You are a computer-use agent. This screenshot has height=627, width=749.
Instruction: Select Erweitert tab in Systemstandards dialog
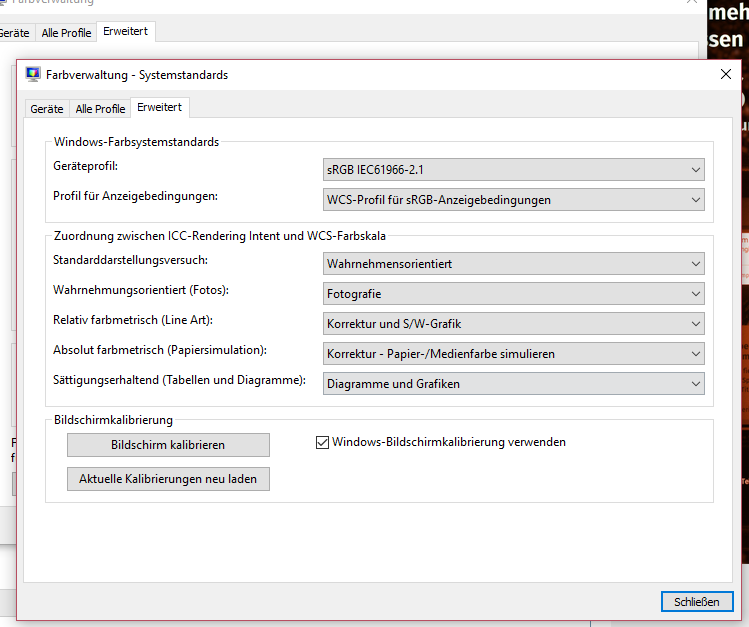tap(160, 107)
